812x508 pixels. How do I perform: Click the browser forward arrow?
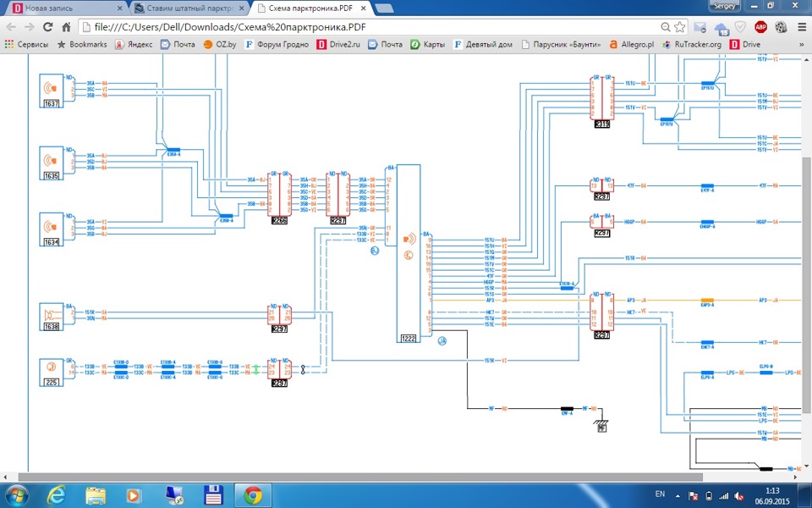point(30,27)
